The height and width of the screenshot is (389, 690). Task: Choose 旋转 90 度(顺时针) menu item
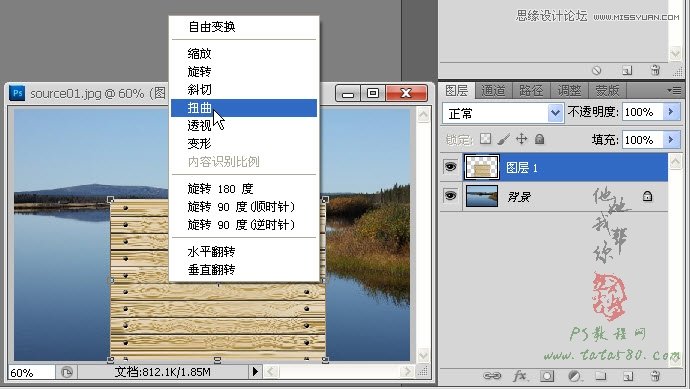pos(241,207)
